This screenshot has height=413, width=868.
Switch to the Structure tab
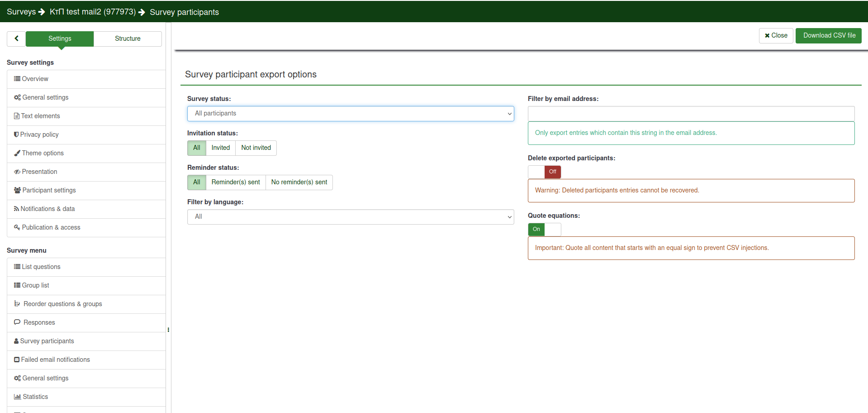click(x=128, y=39)
